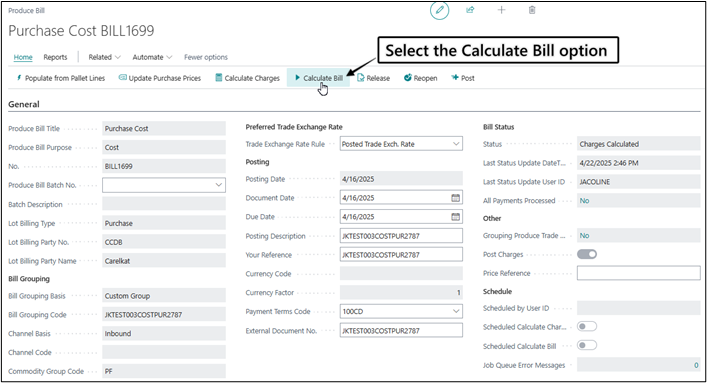Select Update Purchase Prices action
Viewport: 707px width, 383px height.
[x=160, y=78]
